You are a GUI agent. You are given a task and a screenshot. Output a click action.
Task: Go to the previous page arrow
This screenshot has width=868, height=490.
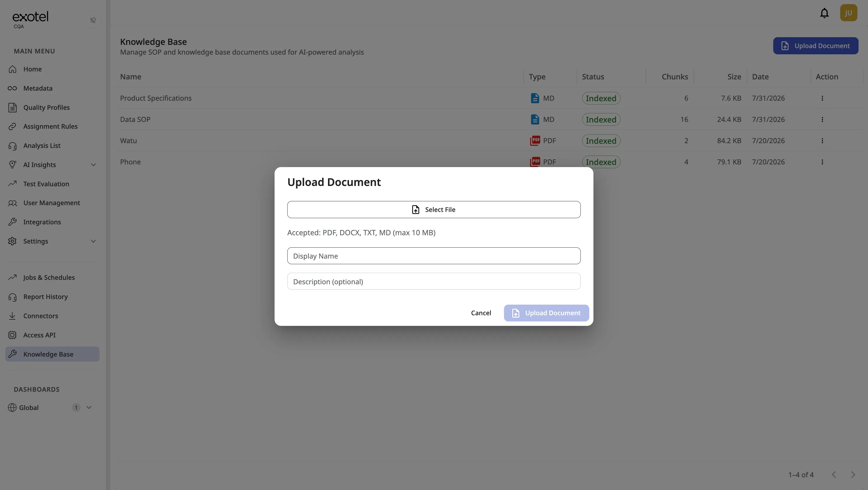pyautogui.click(x=834, y=475)
